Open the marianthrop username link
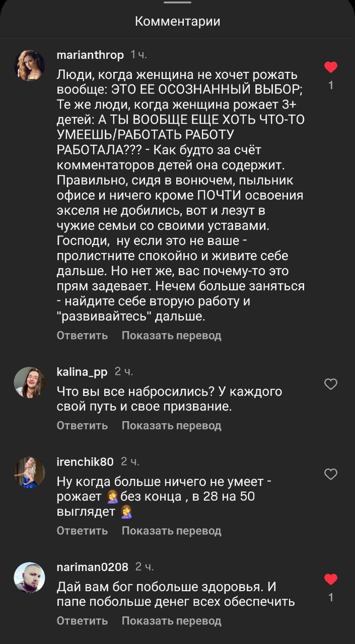The image size is (355, 644). [x=90, y=55]
